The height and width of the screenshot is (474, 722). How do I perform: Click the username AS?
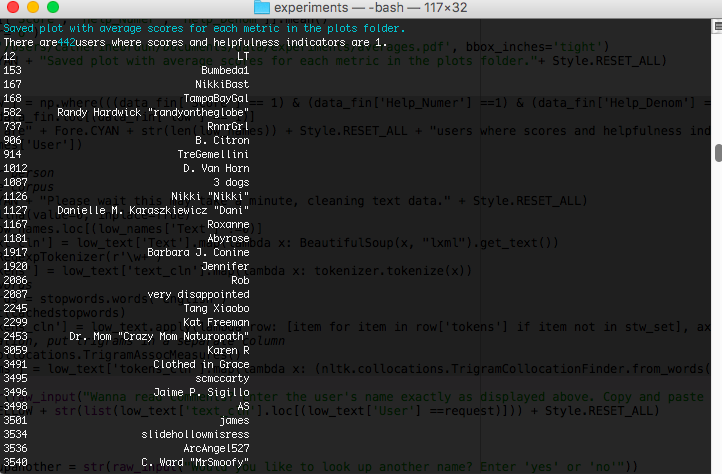243,406
